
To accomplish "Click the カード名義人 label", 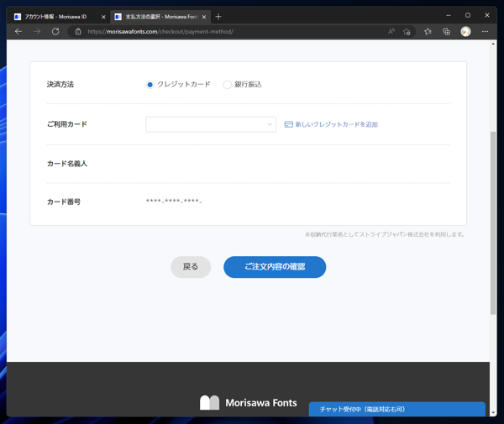I will tap(67, 164).
